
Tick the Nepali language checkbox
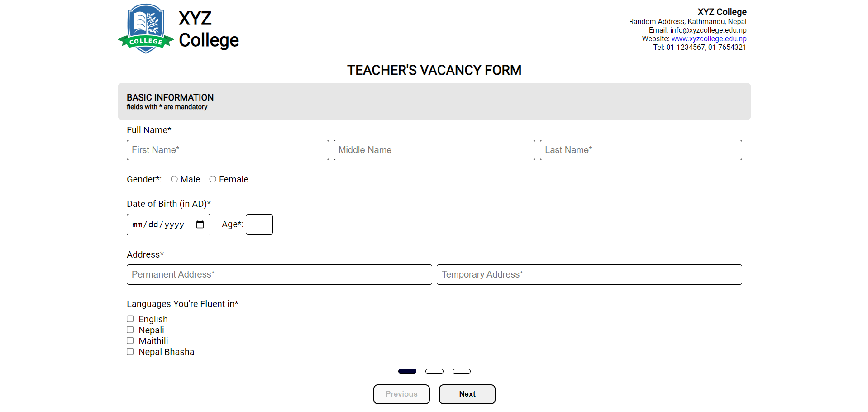130,330
